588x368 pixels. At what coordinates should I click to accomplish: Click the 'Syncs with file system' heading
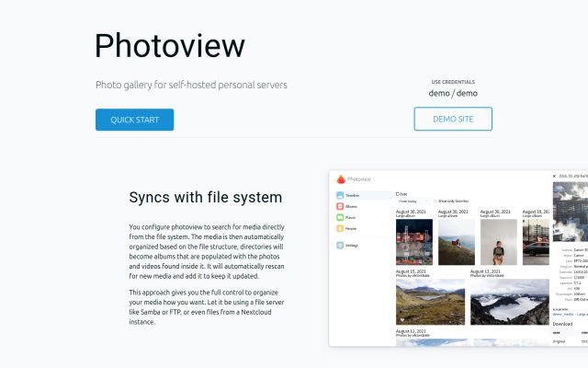click(206, 198)
